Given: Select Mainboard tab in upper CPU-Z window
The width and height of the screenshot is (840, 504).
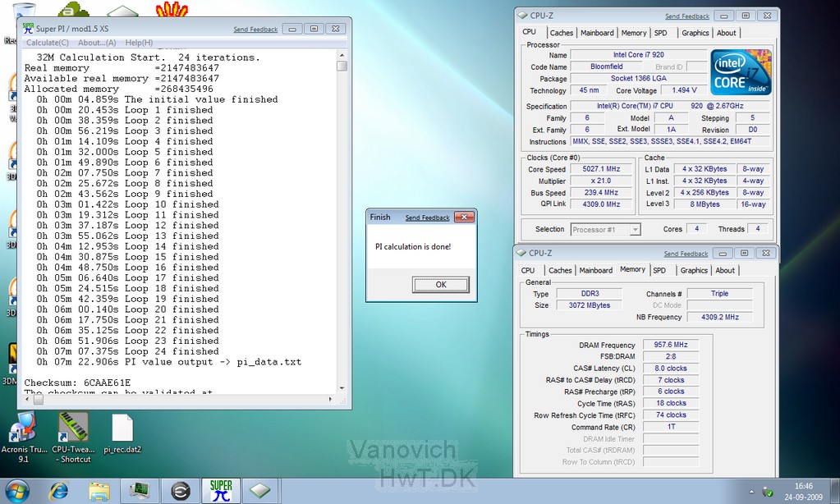Looking at the screenshot, I should (x=597, y=33).
